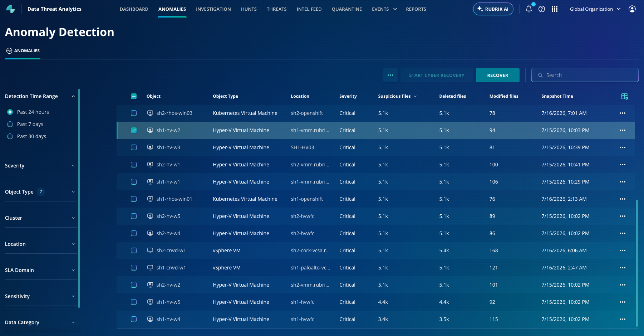The height and width of the screenshot is (336, 644).
Task: Go to the Intel Feed tab
Action: (309, 9)
